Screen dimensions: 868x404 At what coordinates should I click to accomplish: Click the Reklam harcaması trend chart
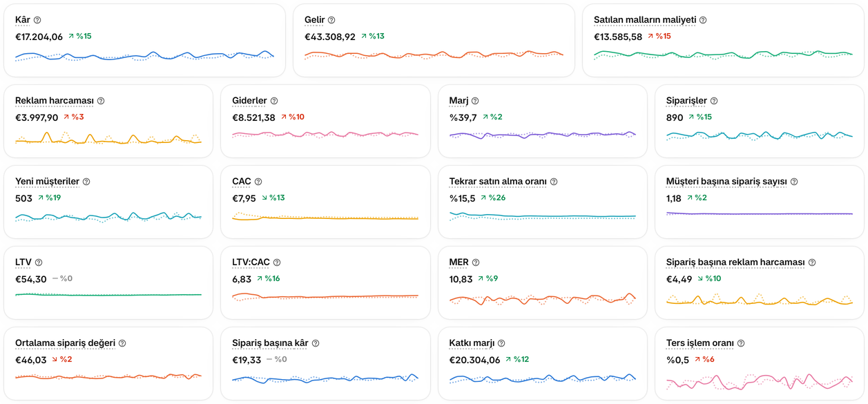108,138
